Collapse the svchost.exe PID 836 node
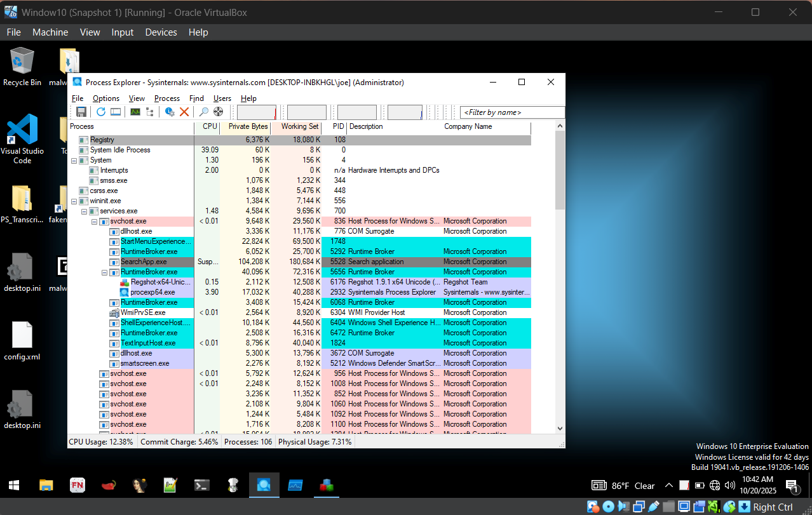Screen dimensions: 812x515 [94, 221]
